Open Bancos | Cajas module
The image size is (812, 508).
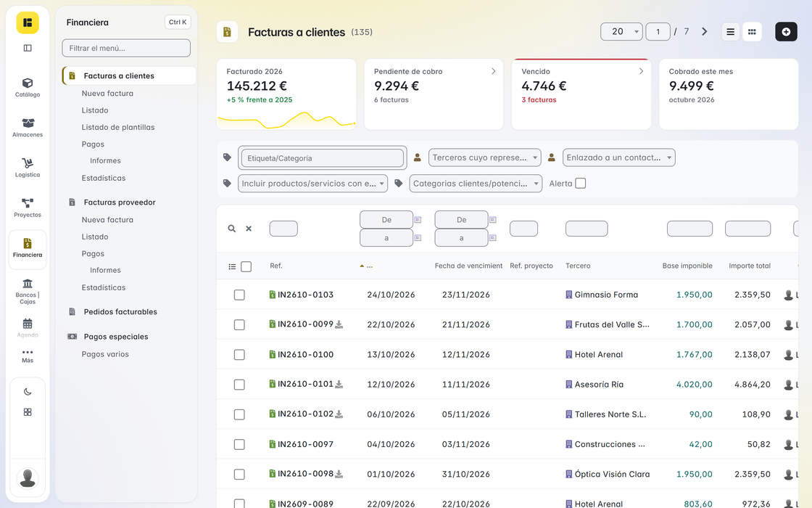coord(28,291)
